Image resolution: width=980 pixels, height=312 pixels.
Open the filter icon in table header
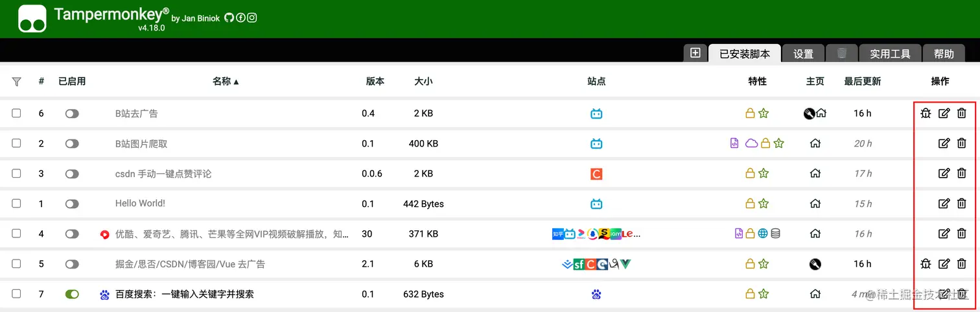(17, 82)
